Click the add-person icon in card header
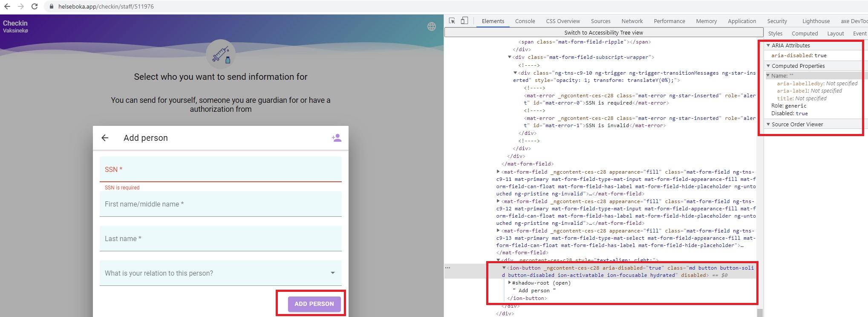 [x=337, y=138]
